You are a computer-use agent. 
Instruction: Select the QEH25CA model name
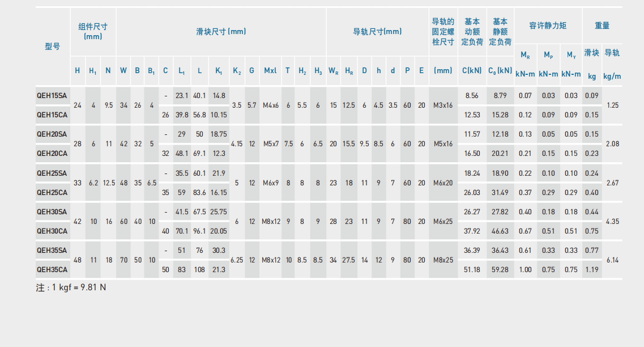(52, 192)
